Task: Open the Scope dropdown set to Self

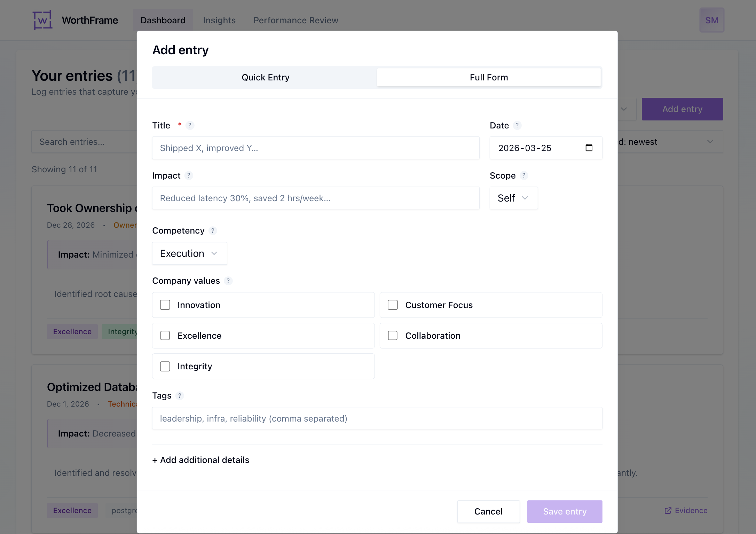Action: point(513,198)
